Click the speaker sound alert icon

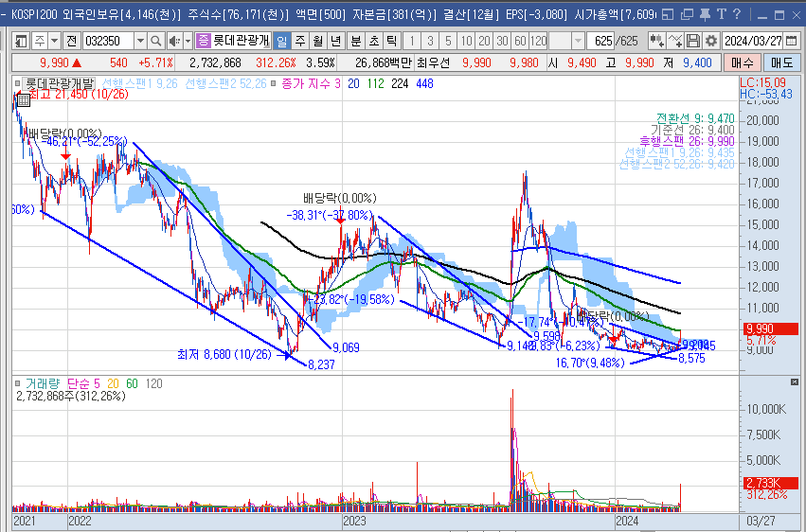pyautogui.click(x=174, y=41)
